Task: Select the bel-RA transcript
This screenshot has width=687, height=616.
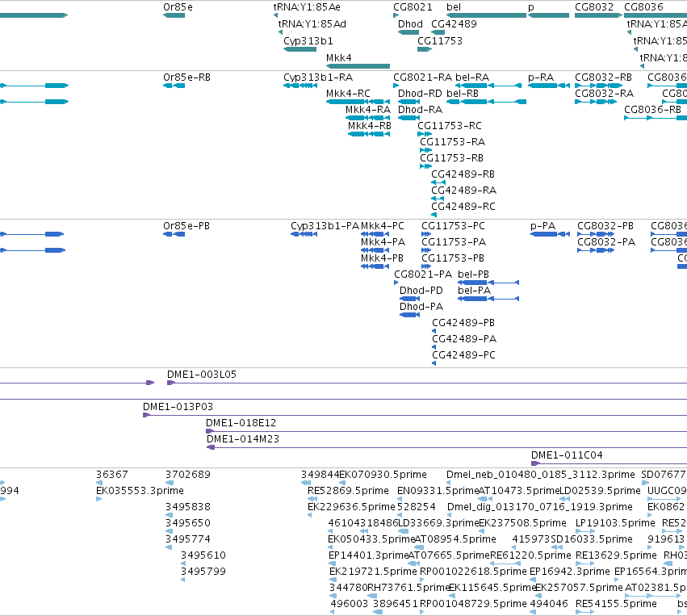Action: 488,86
